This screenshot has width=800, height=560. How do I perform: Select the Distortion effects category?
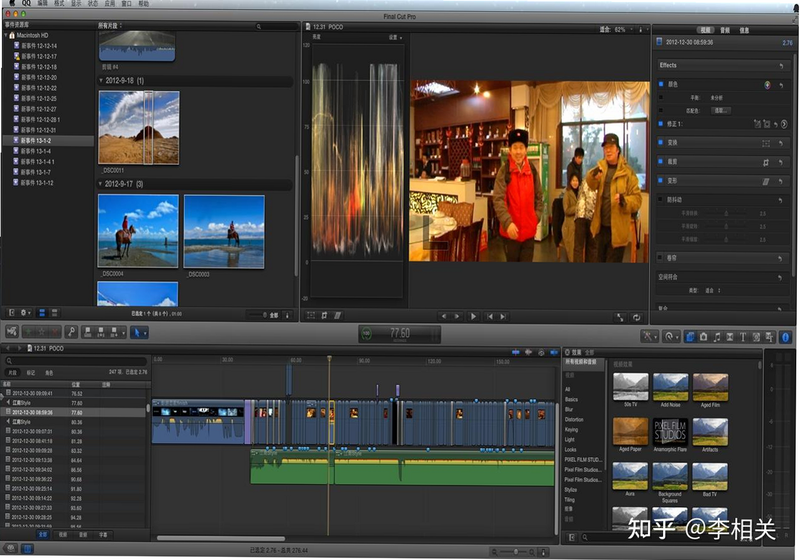coord(574,419)
